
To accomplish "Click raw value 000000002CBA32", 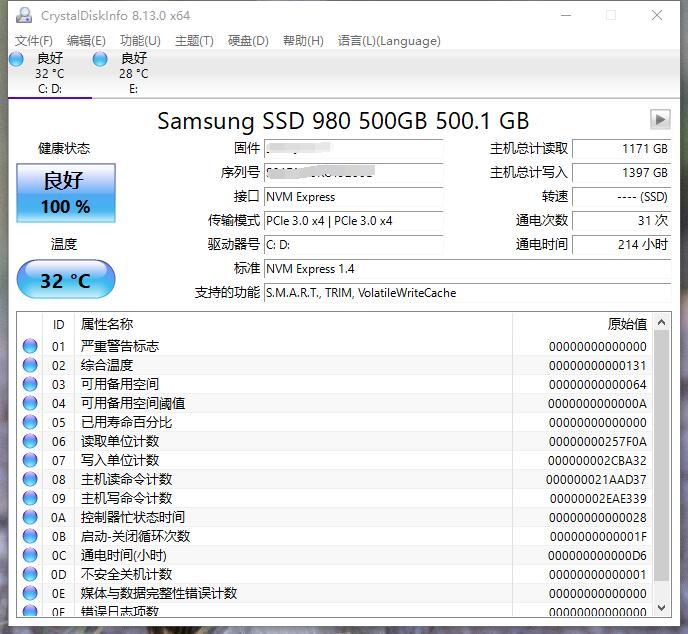I will coord(597,460).
